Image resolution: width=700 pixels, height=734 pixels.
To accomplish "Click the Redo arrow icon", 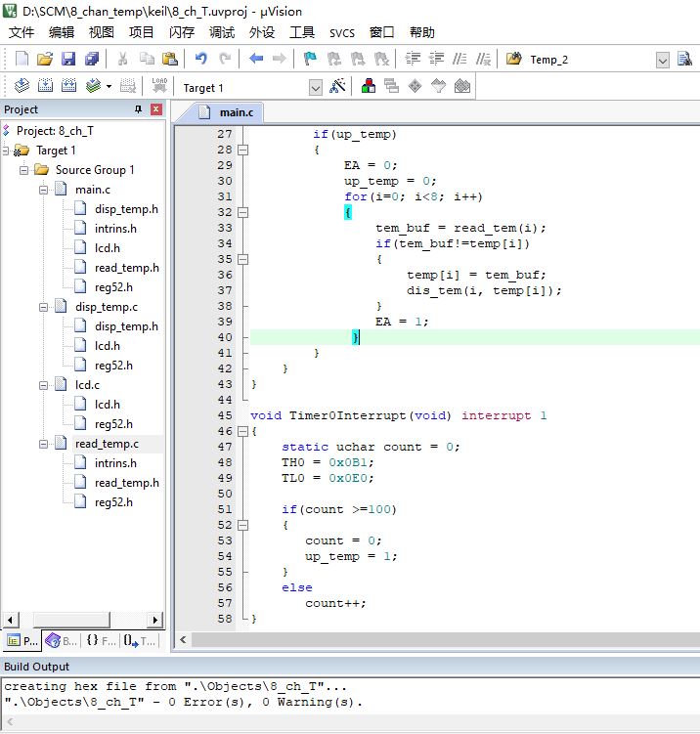I will (x=225, y=59).
